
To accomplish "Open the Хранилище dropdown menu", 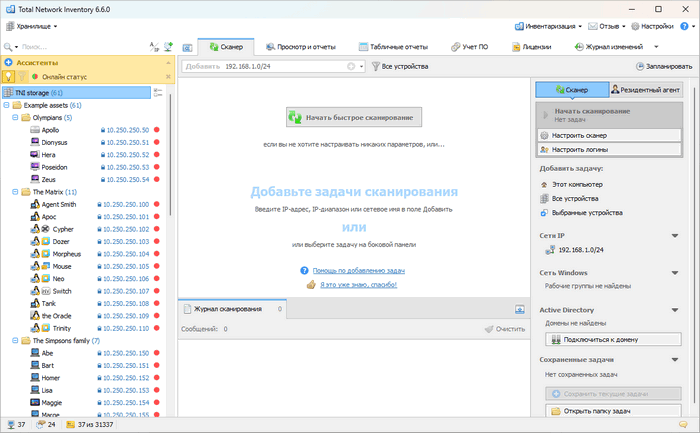I will pyautogui.click(x=32, y=26).
